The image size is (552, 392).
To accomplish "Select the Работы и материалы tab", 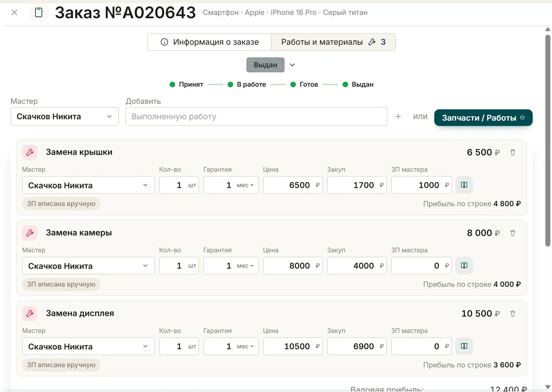I will tap(333, 42).
